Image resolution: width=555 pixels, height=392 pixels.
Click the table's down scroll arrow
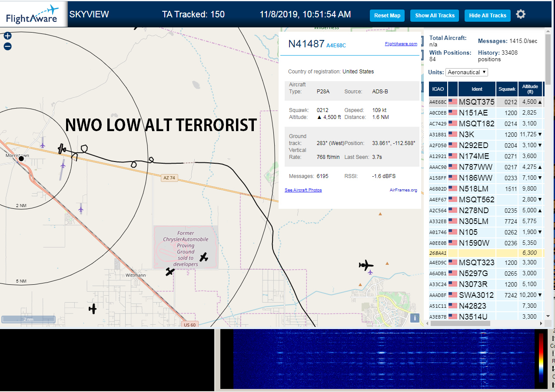click(548, 316)
